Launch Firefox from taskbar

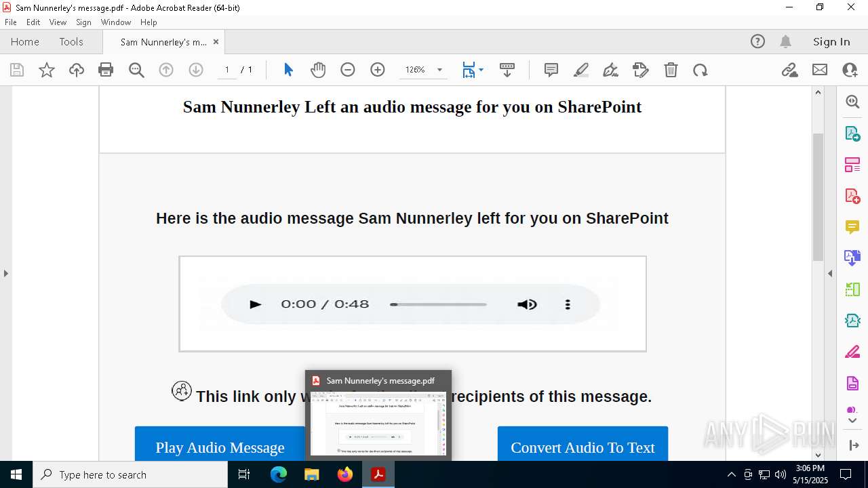(345, 474)
